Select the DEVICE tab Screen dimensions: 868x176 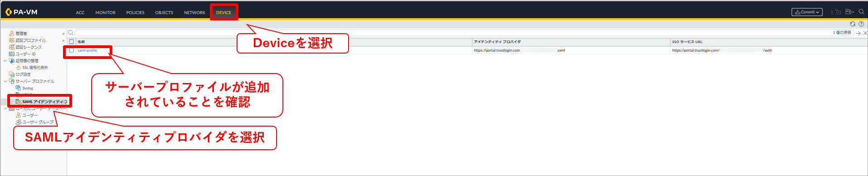click(x=223, y=13)
